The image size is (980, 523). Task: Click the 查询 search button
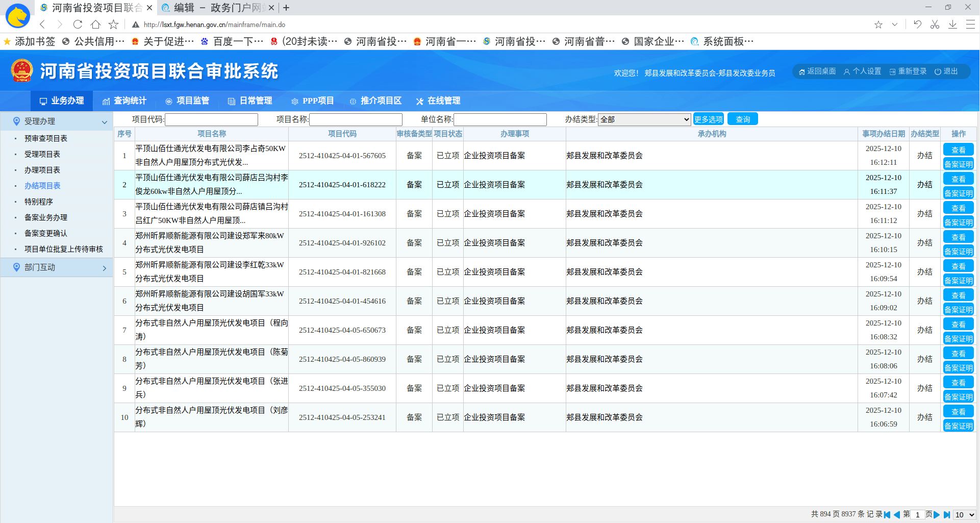(x=742, y=118)
